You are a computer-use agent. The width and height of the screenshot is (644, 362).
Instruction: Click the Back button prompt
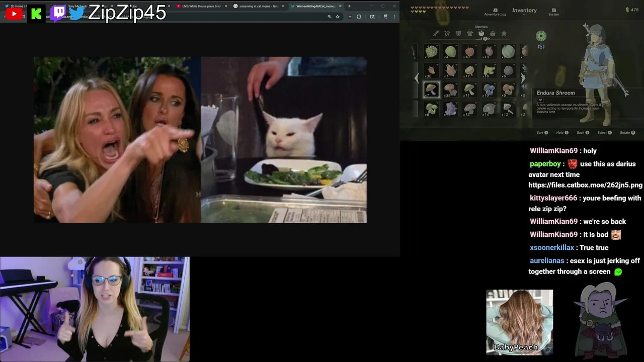click(583, 133)
